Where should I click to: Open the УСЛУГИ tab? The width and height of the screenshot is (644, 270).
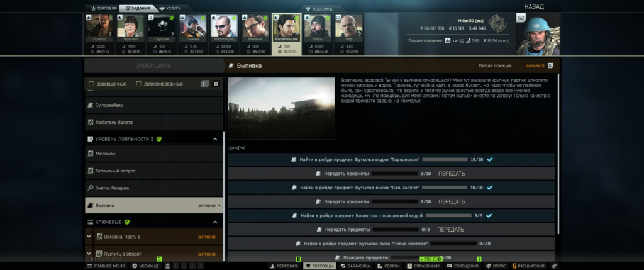[170, 8]
